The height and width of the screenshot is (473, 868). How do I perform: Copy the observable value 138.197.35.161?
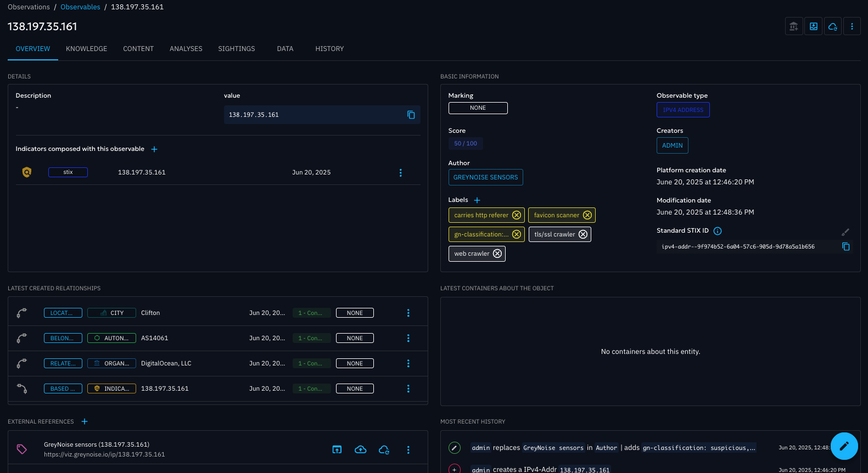tap(411, 115)
